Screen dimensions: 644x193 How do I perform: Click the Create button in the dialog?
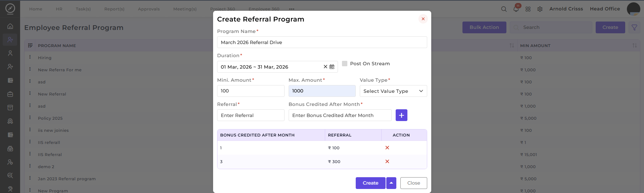click(370, 183)
